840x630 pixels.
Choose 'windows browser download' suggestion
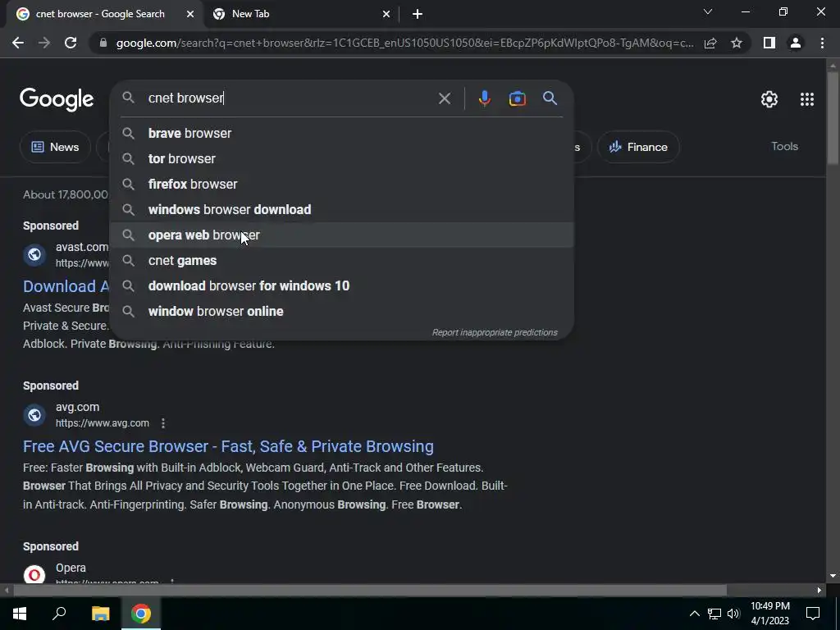point(342,209)
